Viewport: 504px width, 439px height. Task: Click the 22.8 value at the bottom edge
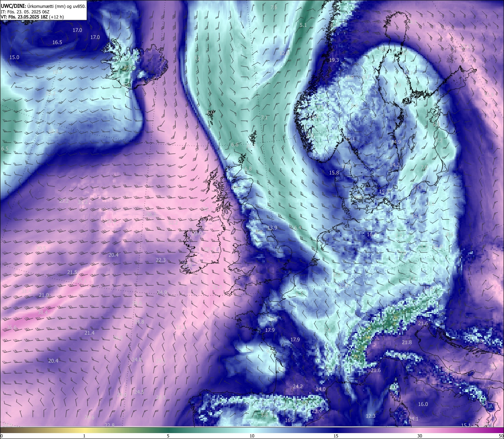pyautogui.click(x=109, y=425)
